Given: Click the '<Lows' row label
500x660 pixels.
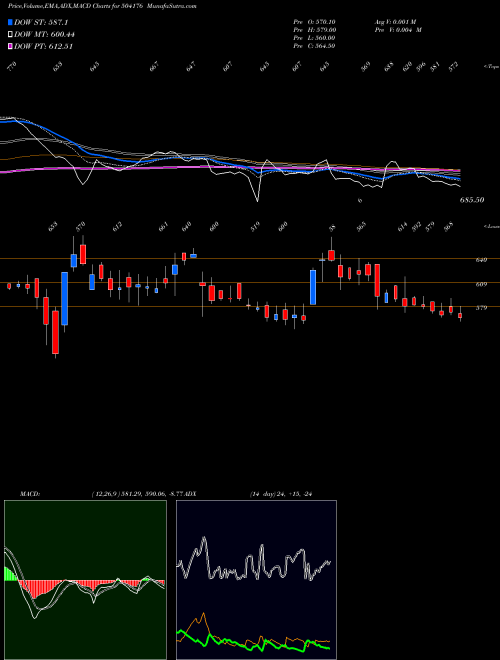Looking at the screenshot, I should (x=492, y=226).
